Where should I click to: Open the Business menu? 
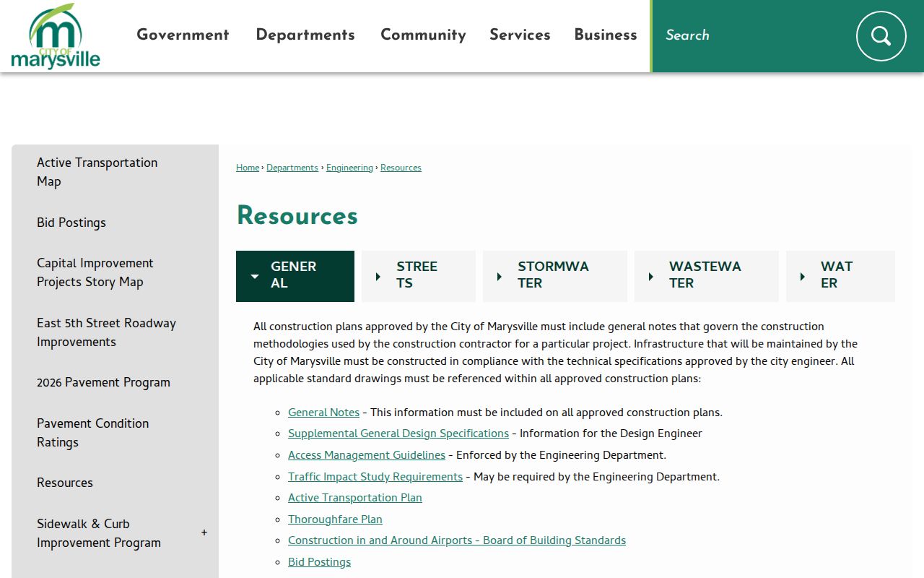coord(606,35)
